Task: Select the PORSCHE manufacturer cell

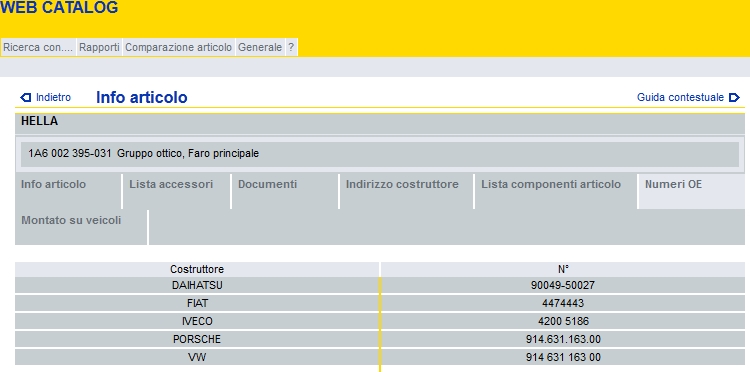Action: pos(197,339)
